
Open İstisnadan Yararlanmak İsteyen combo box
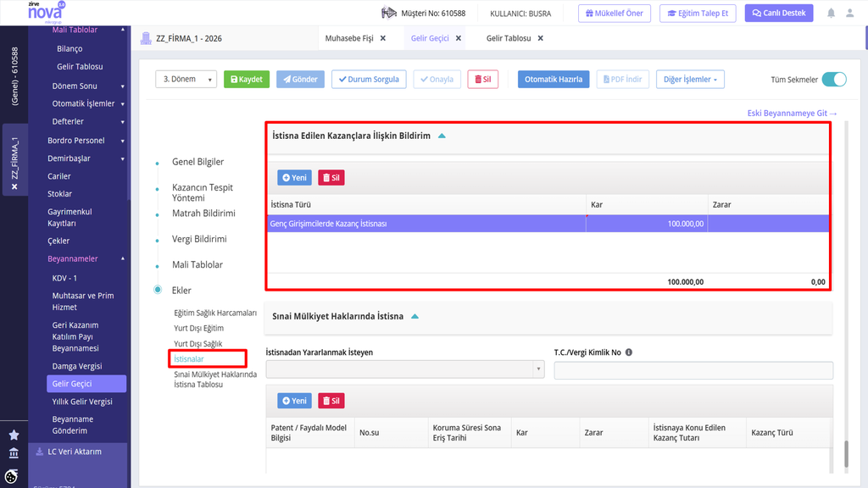(x=405, y=369)
